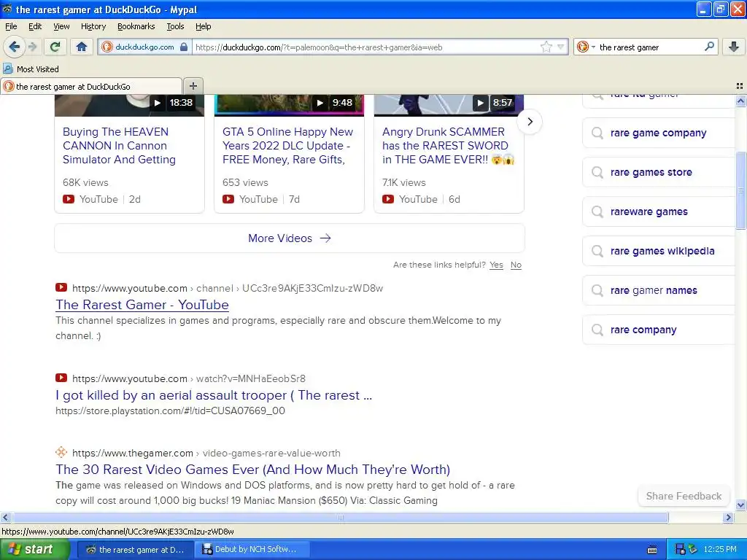Click the horizontal scrollbar right arrow
This screenshot has width=747, height=560.
728,517
